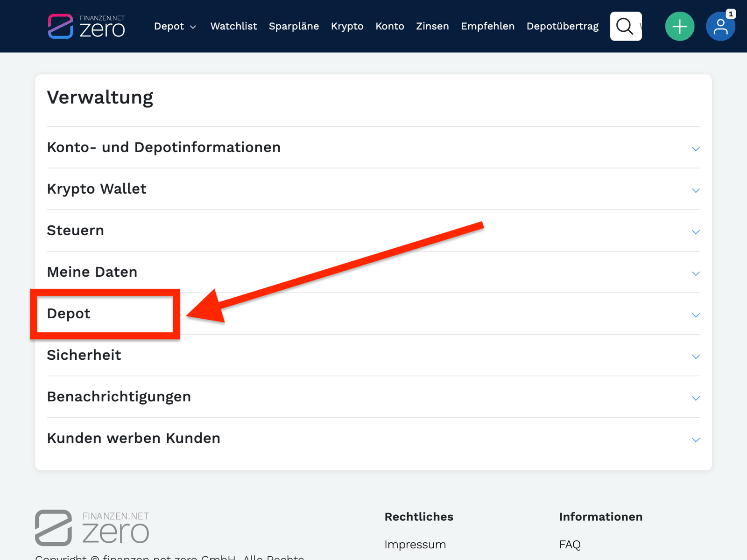Expand the Benachrichtigungen section
This screenshot has width=747, height=560.
696,398
